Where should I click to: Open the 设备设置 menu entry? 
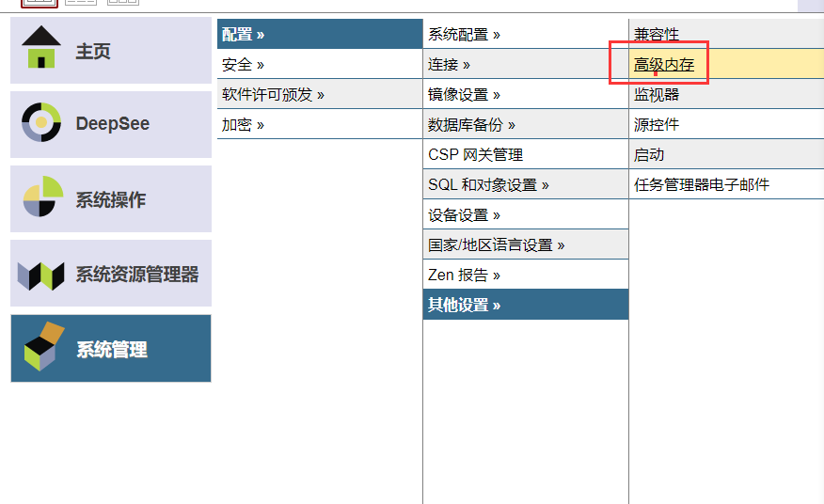(526, 214)
